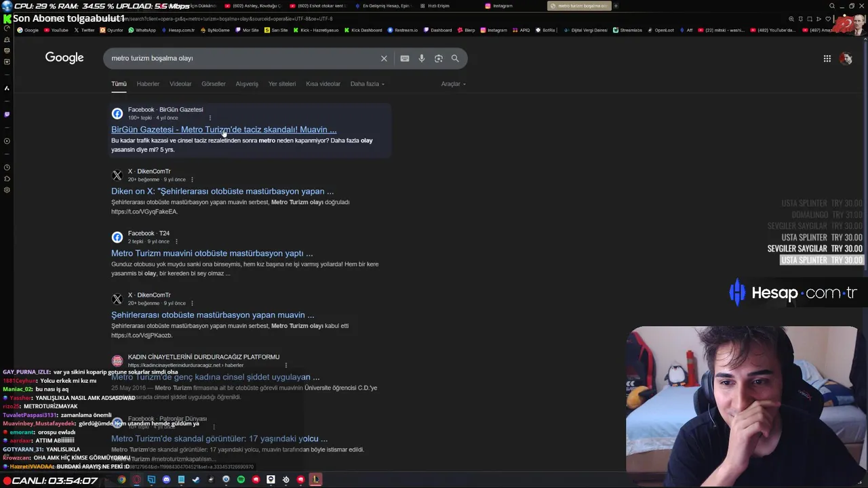Open Discord from the taskbar
The height and width of the screenshot is (488, 868).
pos(166,480)
